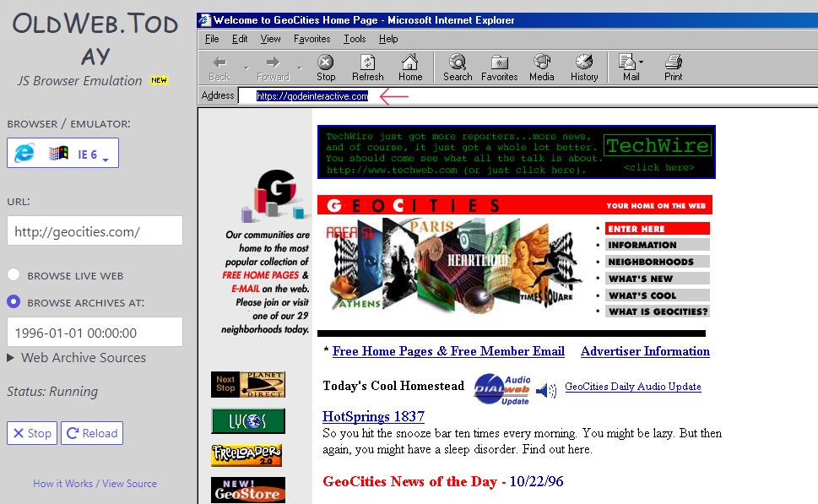Refresh the page in IE toolbar
This screenshot has height=504, width=818.
368,68
